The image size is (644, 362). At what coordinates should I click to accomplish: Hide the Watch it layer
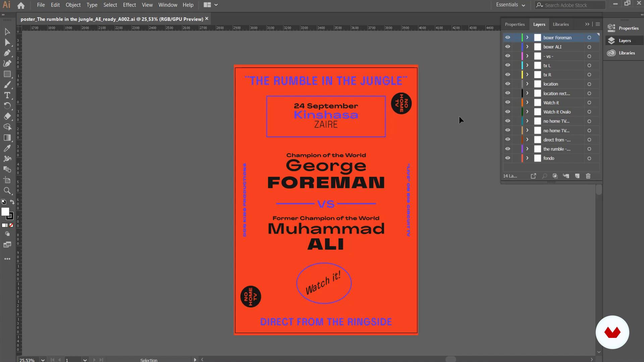[508, 103]
